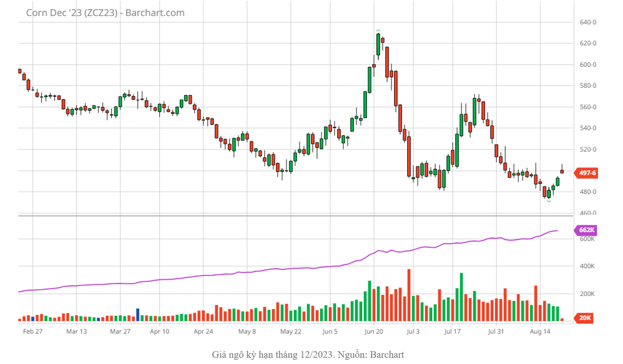The image size is (623, 364).
Task: Click the 540-0 price axis label
Action: [x=588, y=128]
